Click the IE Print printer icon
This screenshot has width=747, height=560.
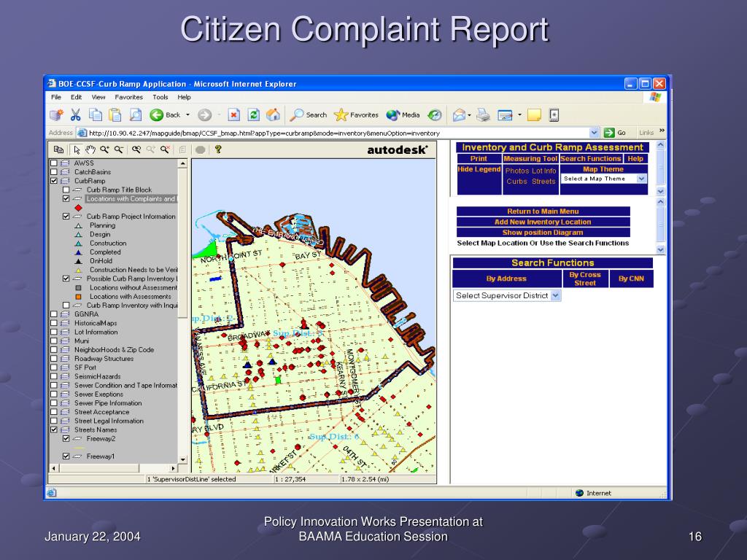[x=483, y=114]
